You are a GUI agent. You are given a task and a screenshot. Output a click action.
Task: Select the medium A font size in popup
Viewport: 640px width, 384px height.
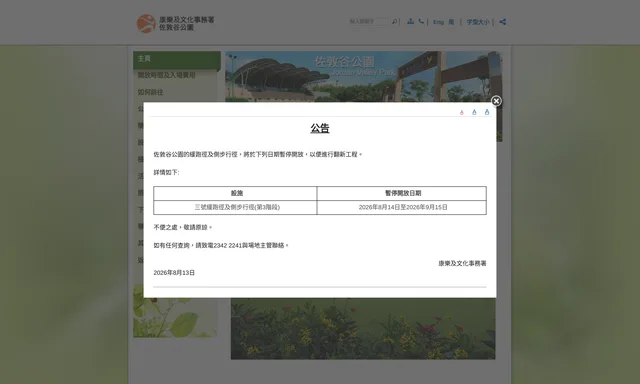(474, 112)
